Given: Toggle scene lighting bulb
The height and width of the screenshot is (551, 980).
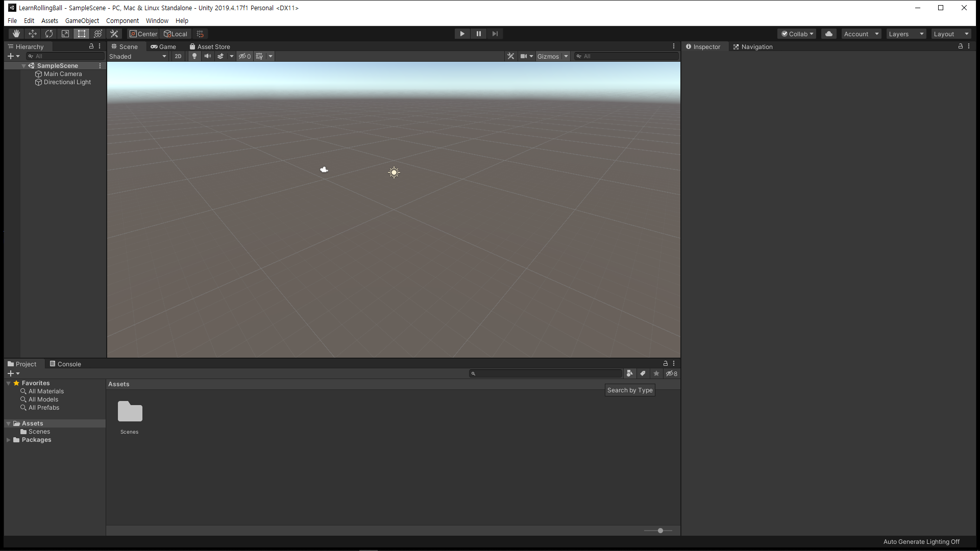Looking at the screenshot, I should pyautogui.click(x=194, y=56).
